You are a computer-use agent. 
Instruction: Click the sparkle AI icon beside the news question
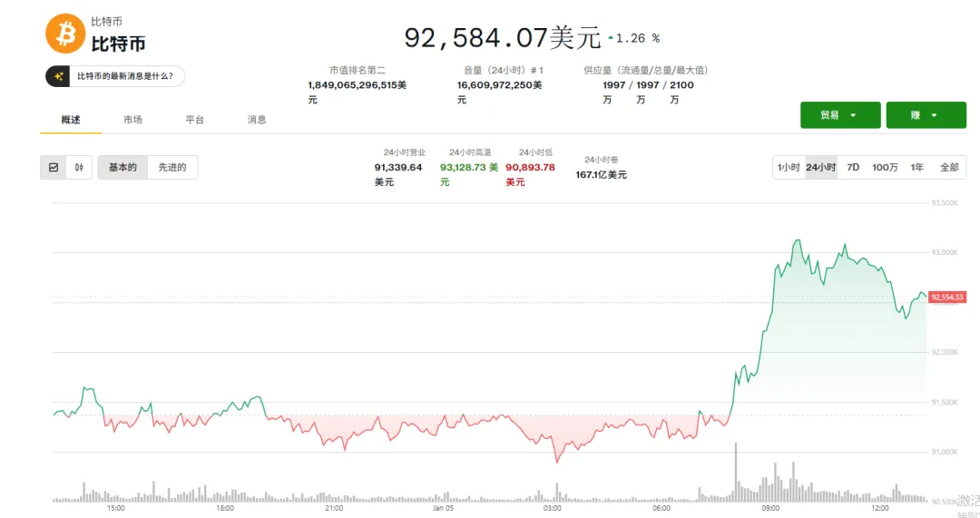(x=58, y=76)
